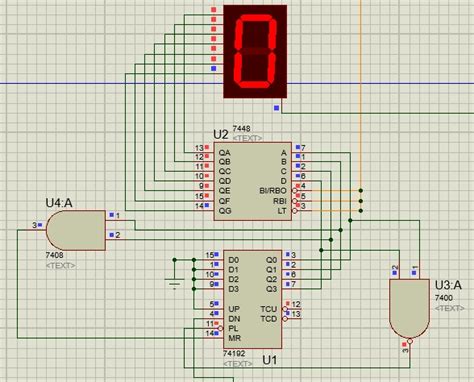Click the <TEXT> placeholder below U2's 7448 label
The width and height of the screenshot is (474, 382).
point(247,138)
